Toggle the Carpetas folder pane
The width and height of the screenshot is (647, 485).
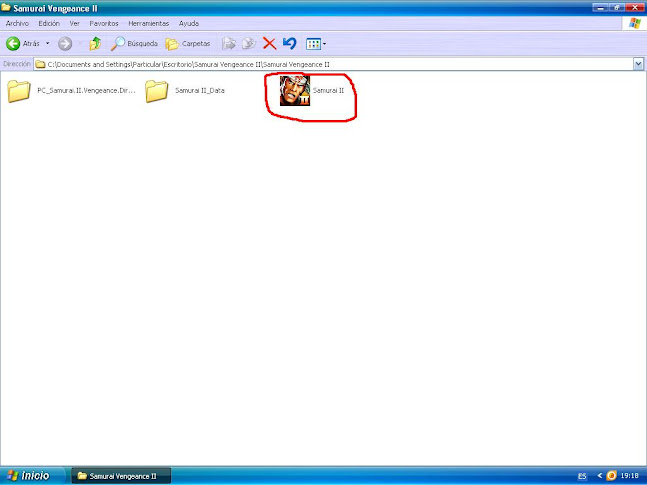tap(188, 43)
